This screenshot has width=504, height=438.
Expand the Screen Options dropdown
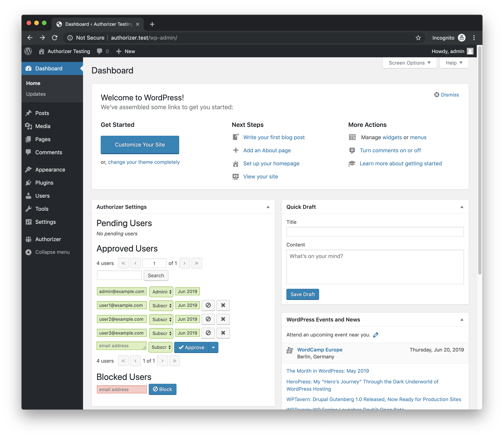pyautogui.click(x=409, y=63)
